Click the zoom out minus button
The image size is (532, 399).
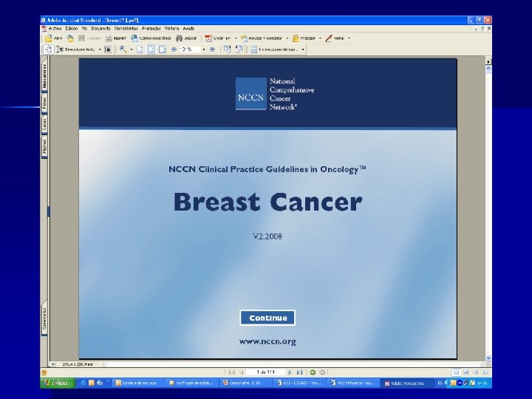point(174,50)
